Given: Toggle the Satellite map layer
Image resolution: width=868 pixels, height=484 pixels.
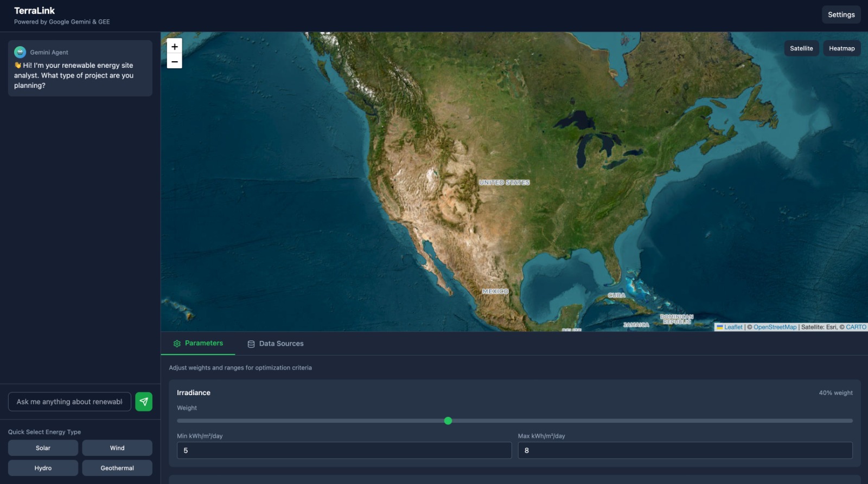Looking at the screenshot, I should [801, 48].
